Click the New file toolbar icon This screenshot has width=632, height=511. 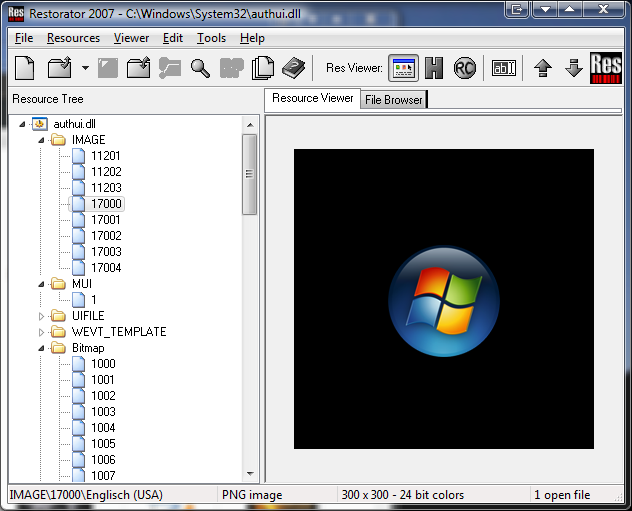[x=25, y=68]
